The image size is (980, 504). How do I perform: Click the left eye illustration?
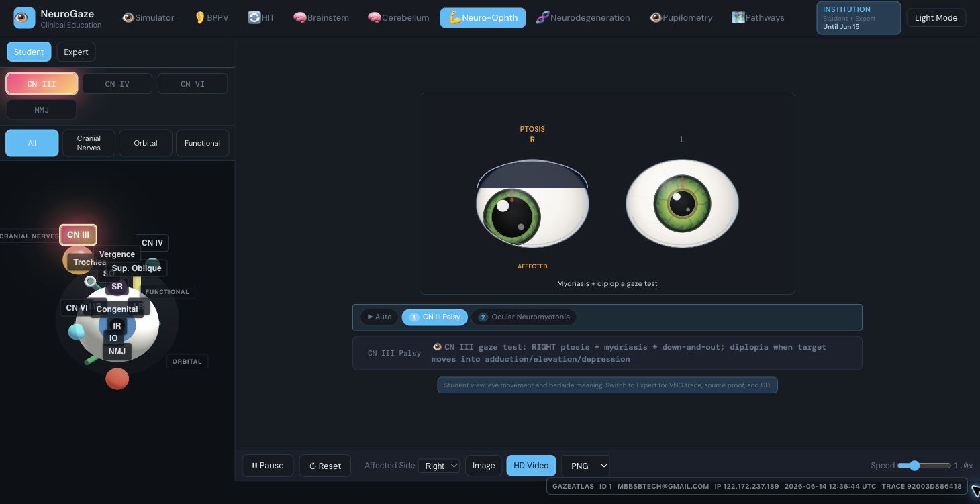[x=682, y=204]
